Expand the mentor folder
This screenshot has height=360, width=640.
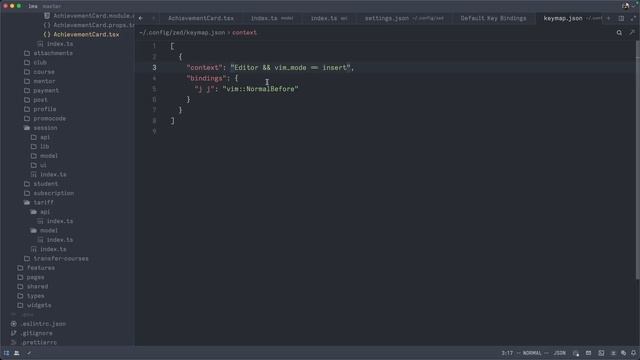44,81
